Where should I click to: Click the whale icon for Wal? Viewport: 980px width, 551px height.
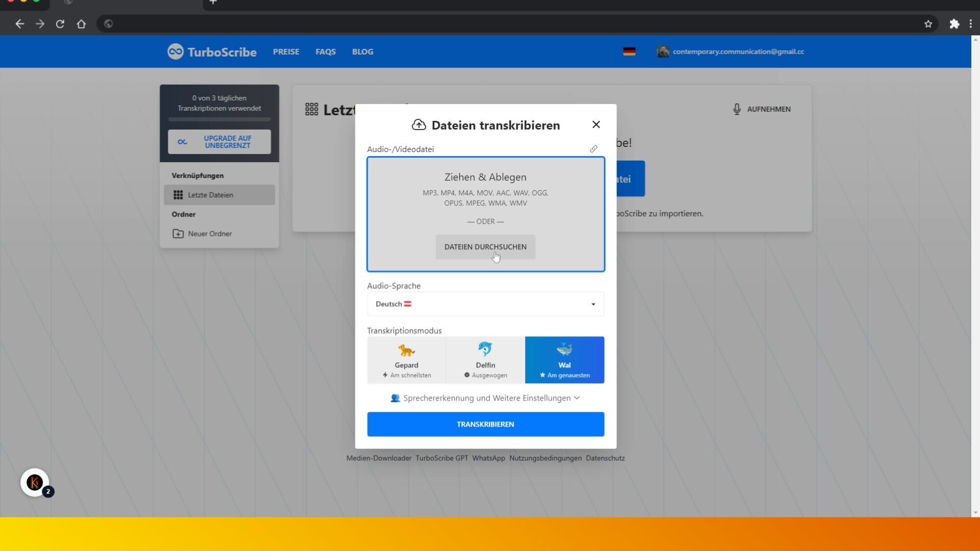(565, 349)
